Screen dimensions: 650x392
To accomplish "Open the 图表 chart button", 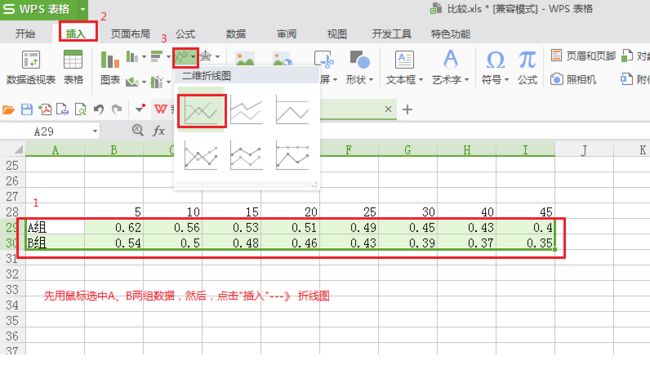I will (x=110, y=60).
